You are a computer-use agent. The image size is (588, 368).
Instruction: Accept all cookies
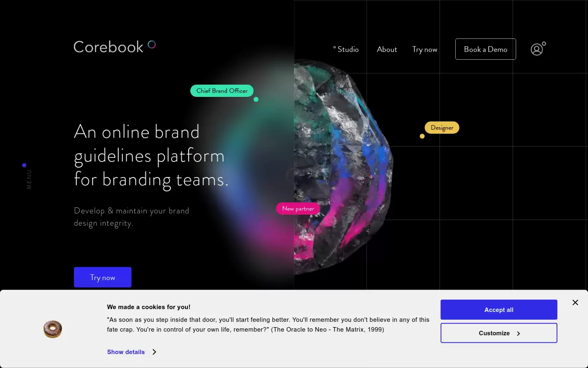(499, 310)
